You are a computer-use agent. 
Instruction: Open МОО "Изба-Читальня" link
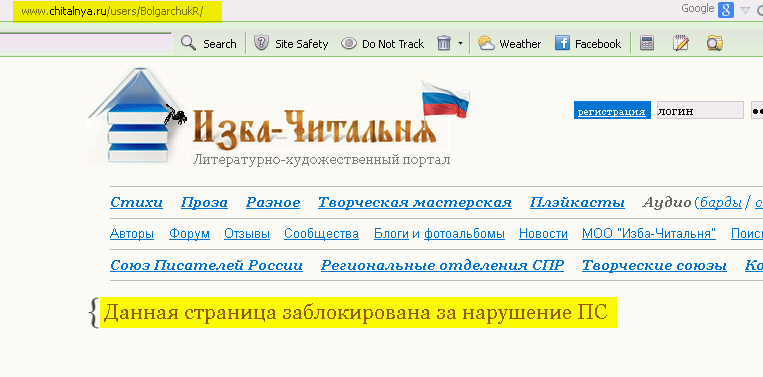tap(649, 234)
